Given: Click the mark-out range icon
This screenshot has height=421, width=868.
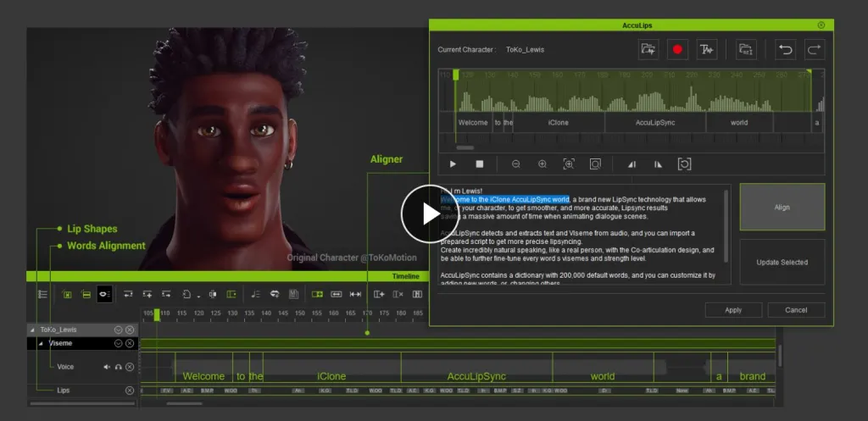Looking at the screenshot, I should [658, 163].
